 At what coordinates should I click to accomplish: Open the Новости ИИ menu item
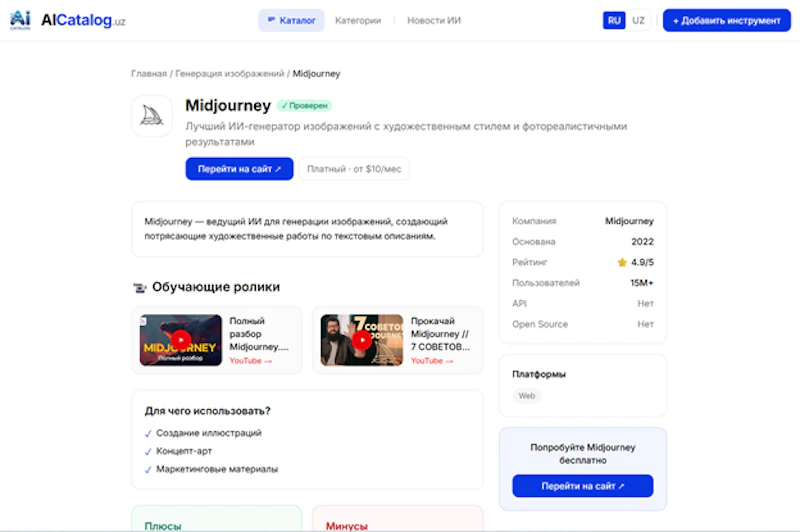[434, 20]
